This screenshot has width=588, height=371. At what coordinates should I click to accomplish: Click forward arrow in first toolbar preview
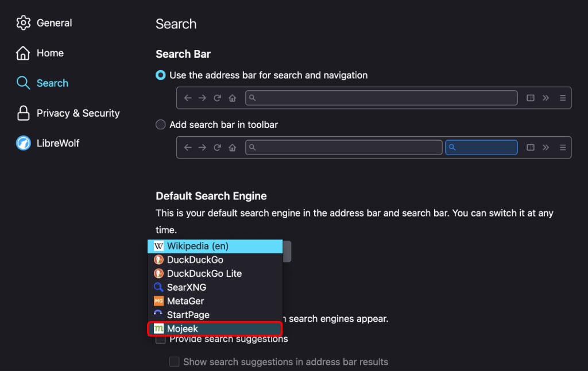202,98
